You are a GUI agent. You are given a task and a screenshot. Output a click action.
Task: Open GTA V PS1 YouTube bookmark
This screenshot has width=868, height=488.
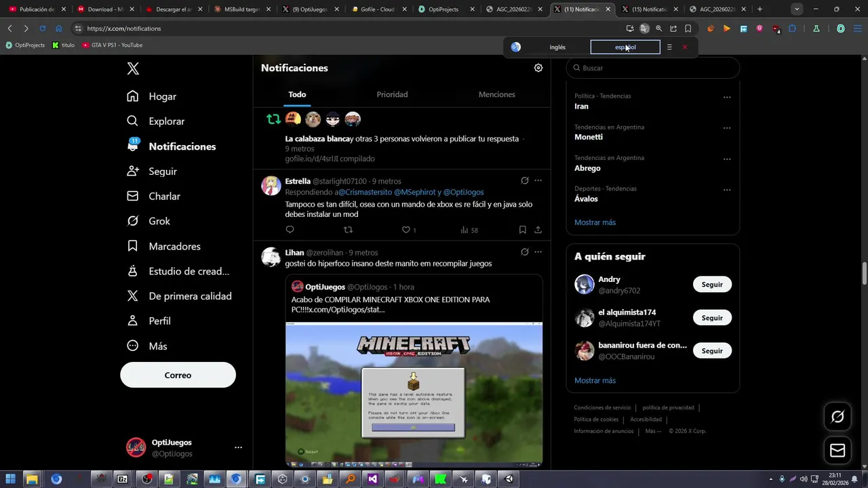click(112, 45)
